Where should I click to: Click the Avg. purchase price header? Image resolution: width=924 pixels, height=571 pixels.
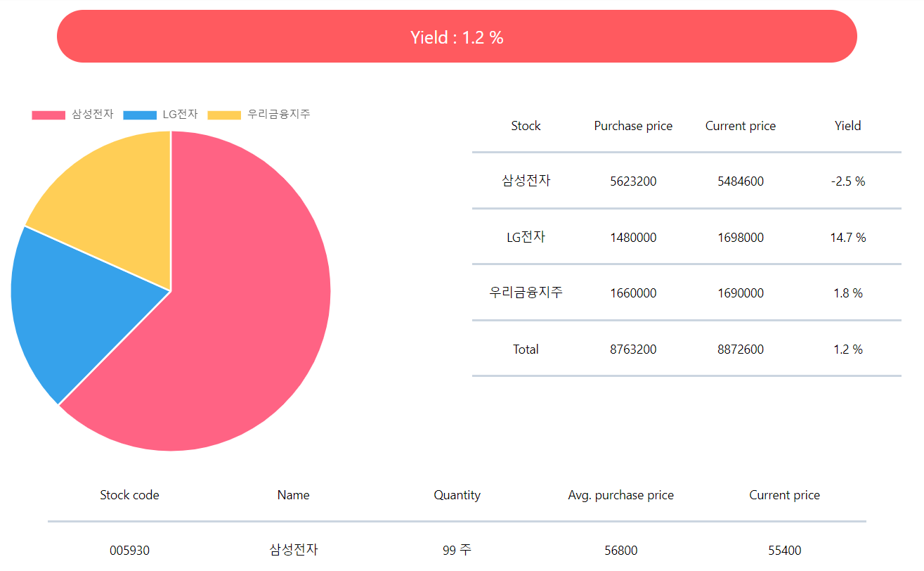[620, 495]
